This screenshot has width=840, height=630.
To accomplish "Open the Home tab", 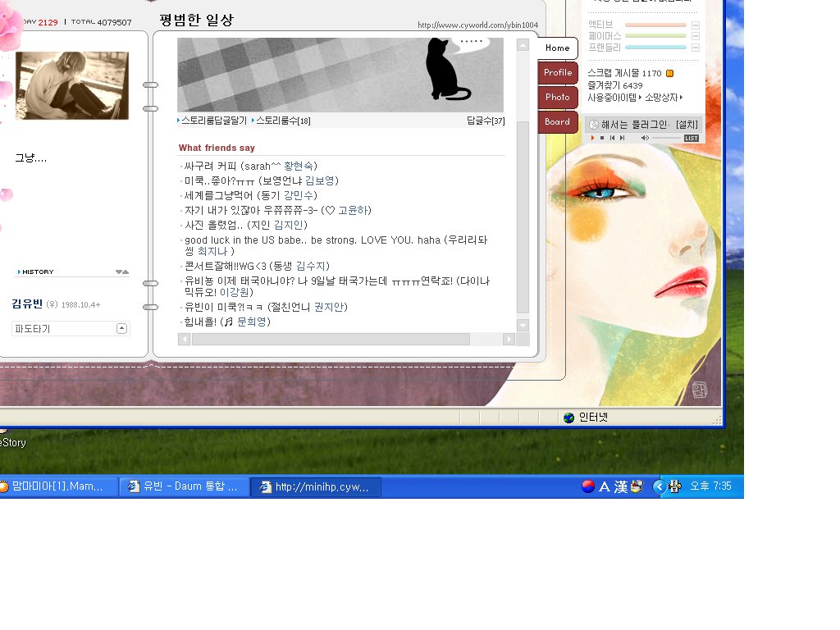I will [x=557, y=48].
